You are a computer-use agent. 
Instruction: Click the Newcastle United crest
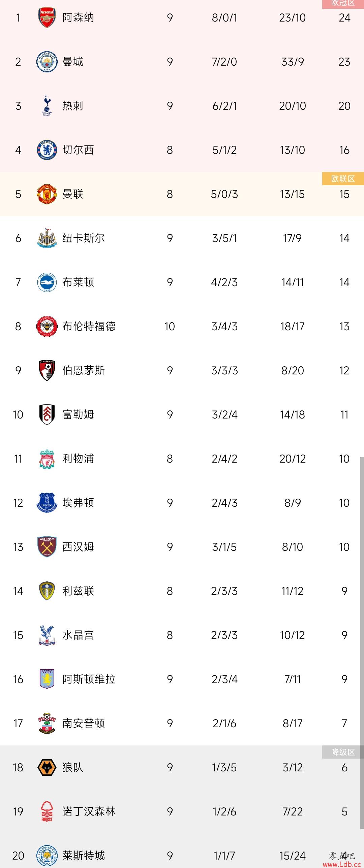coord(47,238)
